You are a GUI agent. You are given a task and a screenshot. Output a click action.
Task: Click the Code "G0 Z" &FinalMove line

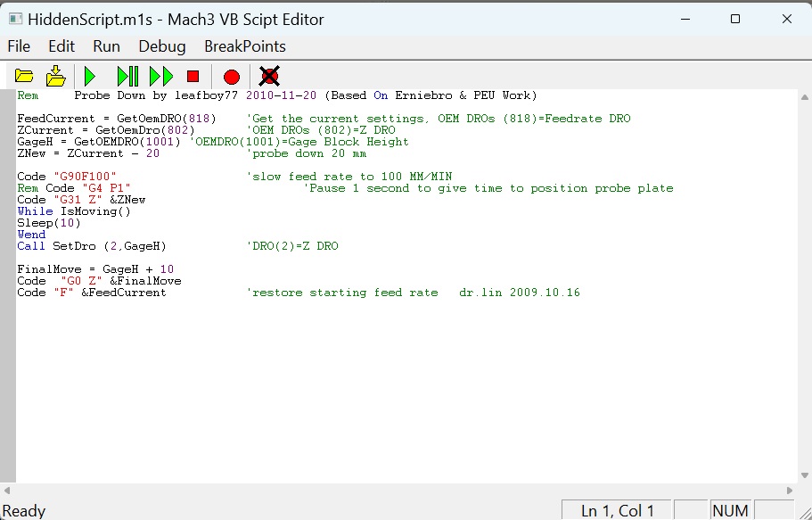click(99, 280)
